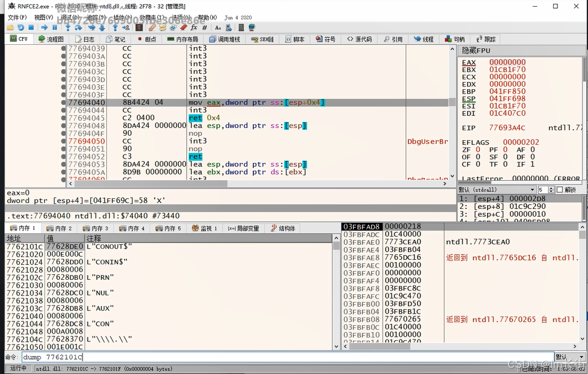Click the Run arrow icon
Image resolution: width=588 pixels, height=374 pixels.
coord(44,27)
